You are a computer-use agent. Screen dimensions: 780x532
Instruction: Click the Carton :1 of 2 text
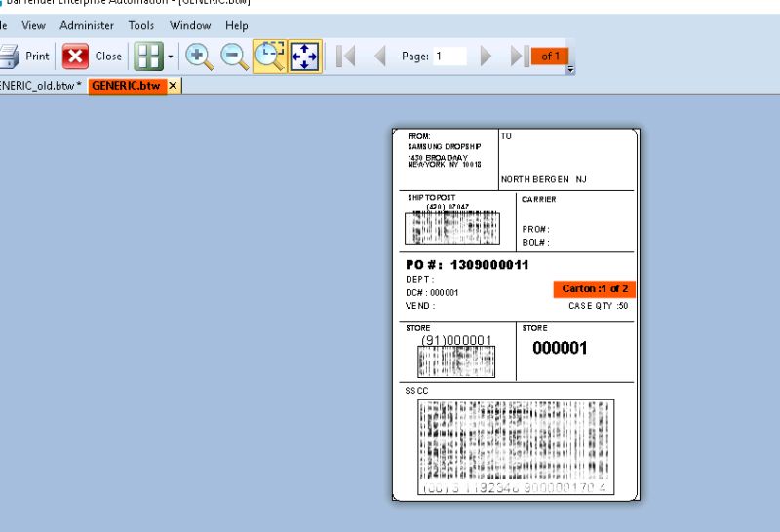tap(595, 288)
